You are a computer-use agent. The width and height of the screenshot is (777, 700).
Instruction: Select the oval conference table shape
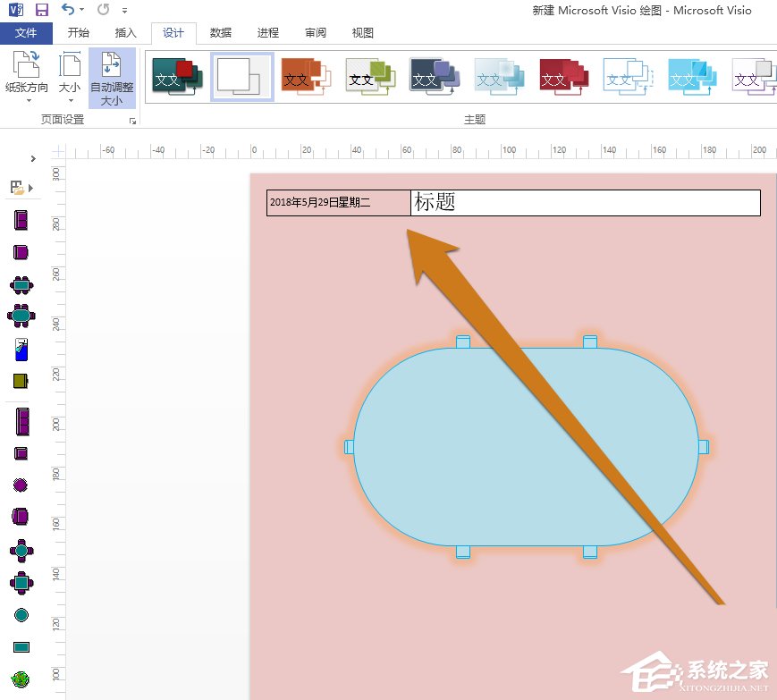(20, 317)
